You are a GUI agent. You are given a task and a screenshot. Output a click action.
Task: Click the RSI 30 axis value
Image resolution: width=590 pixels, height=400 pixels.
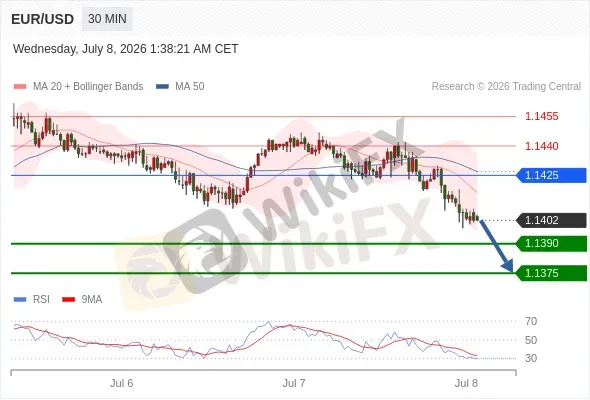[x=531, y=358]
